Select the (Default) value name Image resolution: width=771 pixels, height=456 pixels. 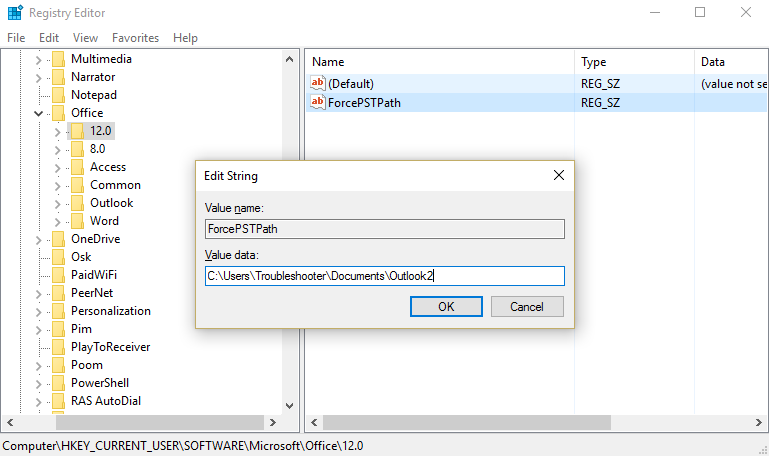click(x=351, y=84)
